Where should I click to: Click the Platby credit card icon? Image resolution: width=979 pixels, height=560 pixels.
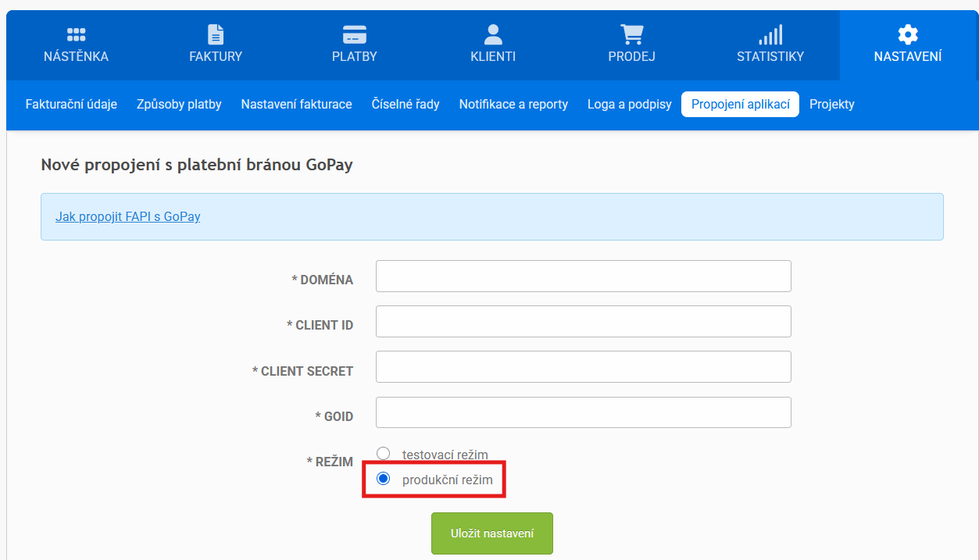[355, 34]
